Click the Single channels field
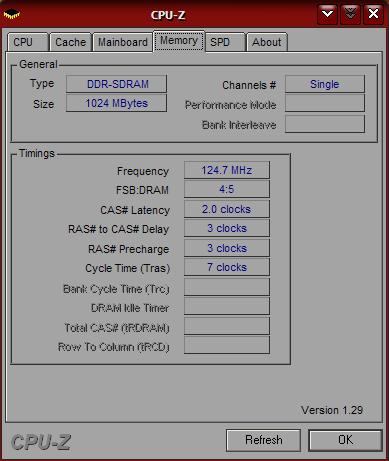This screenshot has height=461, width=389. coord(325,84)
